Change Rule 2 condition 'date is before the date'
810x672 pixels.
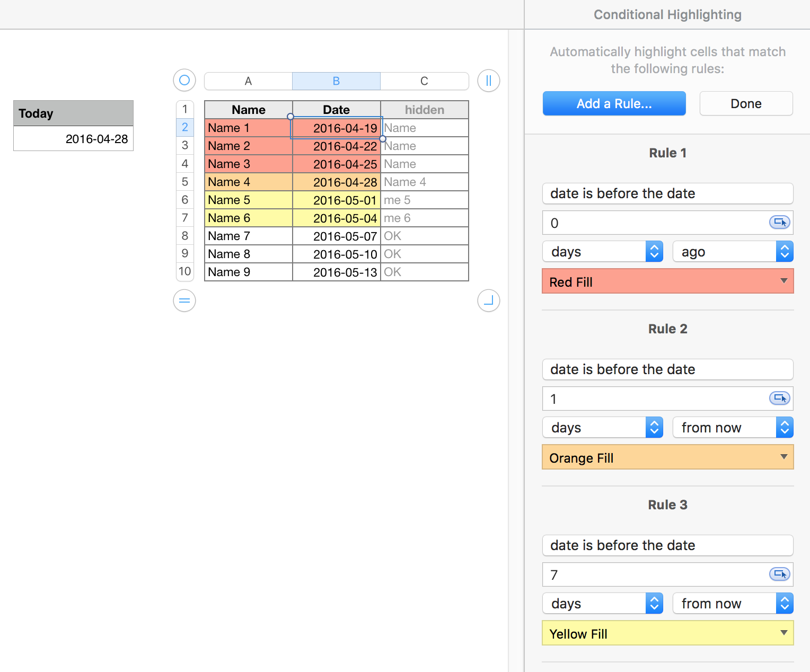point(668,369)
